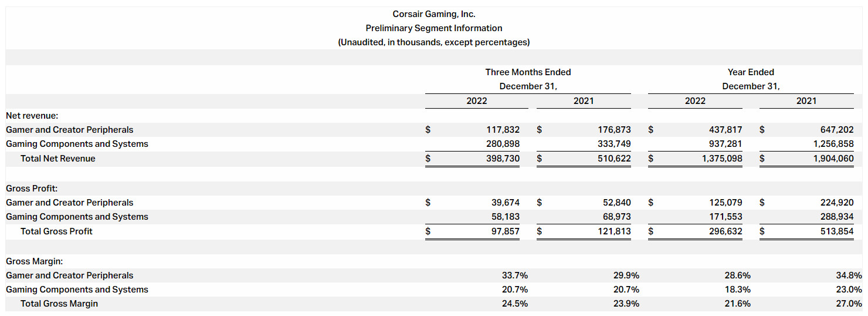The image size is (868, 316).
Task: Select the 23.0% margin value
Action: point(850,290)
